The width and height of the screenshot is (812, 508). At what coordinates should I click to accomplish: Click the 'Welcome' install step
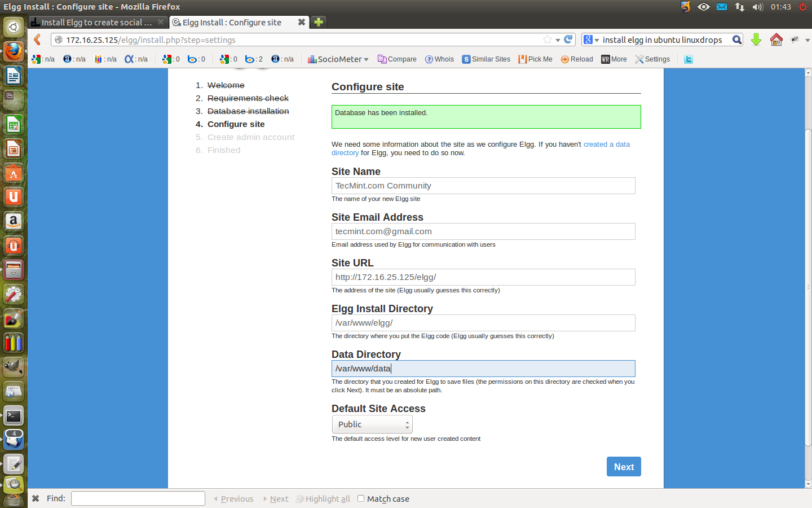tap(226, 85)
